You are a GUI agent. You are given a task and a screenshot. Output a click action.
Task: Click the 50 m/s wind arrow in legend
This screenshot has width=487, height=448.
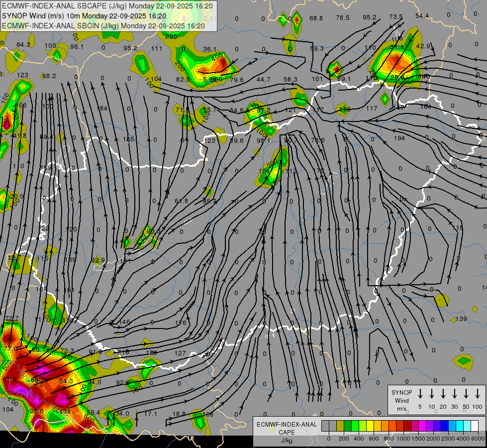coord(466,394)
